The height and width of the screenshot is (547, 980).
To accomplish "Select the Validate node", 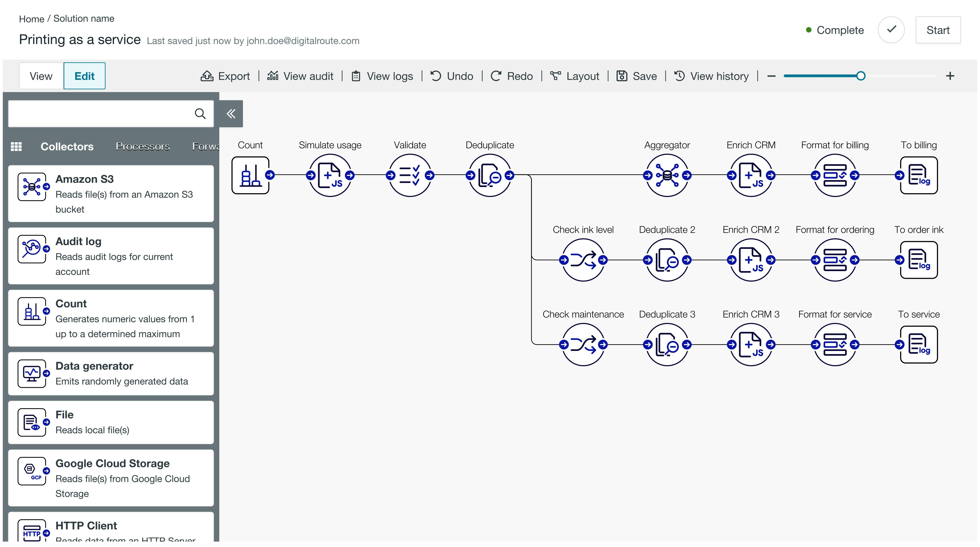I will click(x=410, y=175).
